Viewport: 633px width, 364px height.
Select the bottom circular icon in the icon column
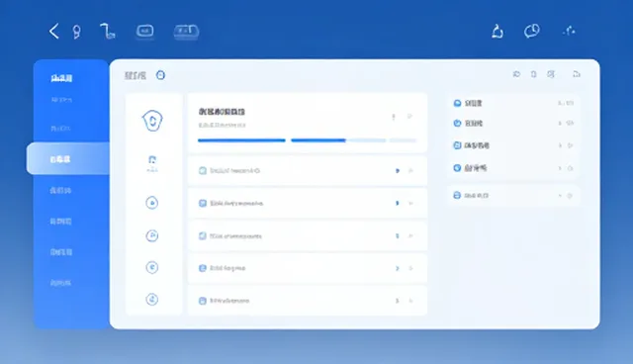151,300
